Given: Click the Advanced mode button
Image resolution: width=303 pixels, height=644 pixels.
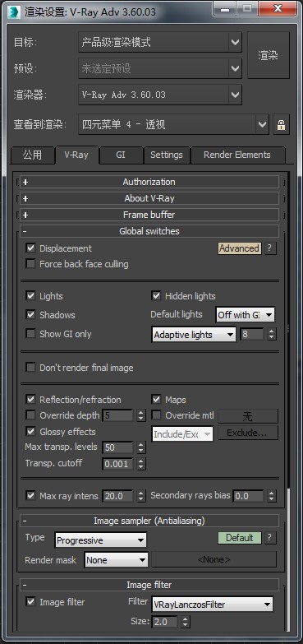Looking at the screenshot, I should point(239,248).
